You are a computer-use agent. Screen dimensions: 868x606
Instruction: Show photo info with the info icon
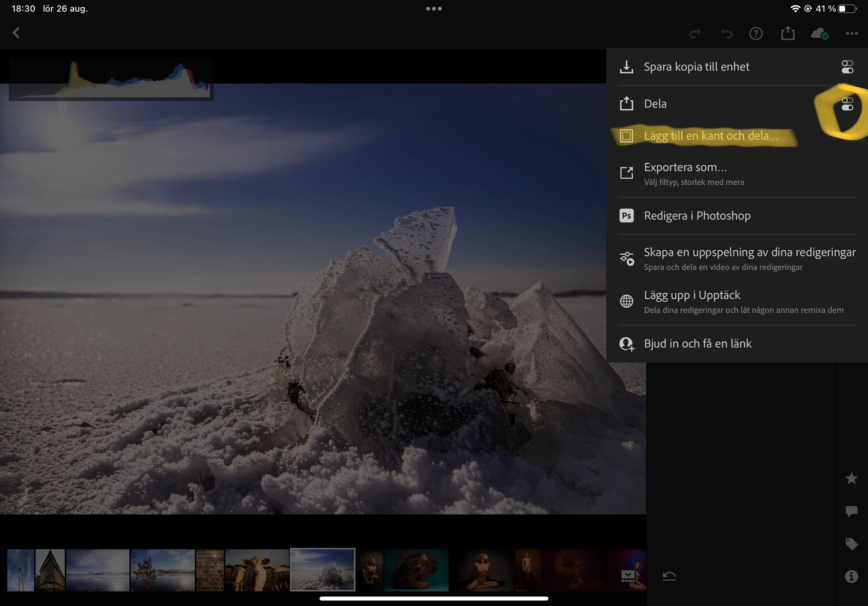pos(851,577)
